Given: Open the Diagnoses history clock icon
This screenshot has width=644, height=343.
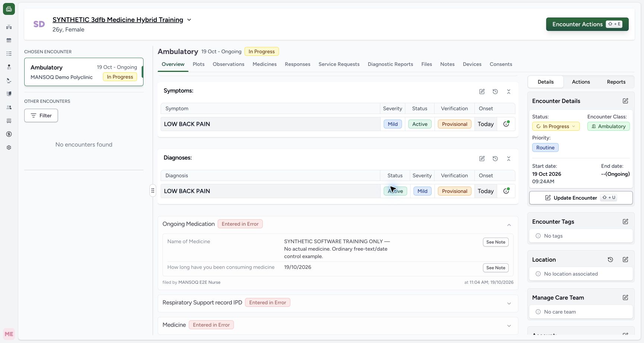Looking at the screenshot, I should pyautogui.click(x=495, y=159).
